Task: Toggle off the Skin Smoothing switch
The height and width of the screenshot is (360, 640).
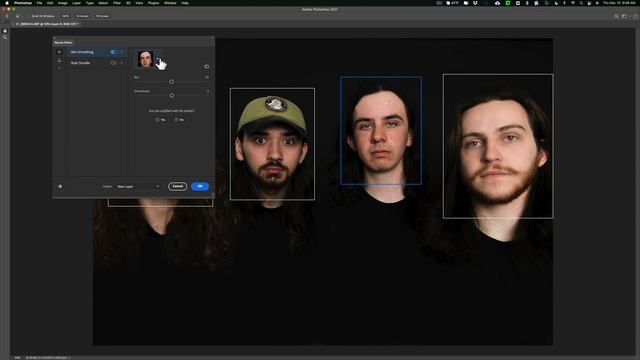Action: [x=114, y=52]
